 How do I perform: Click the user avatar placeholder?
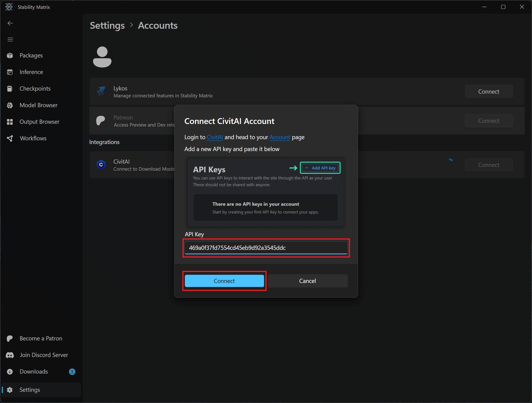click(102, 57)
